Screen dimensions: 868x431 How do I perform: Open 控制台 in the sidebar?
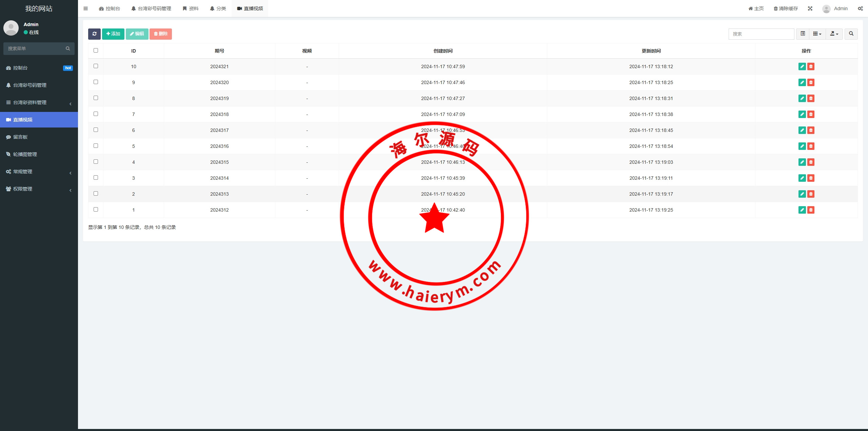(39, 68)
